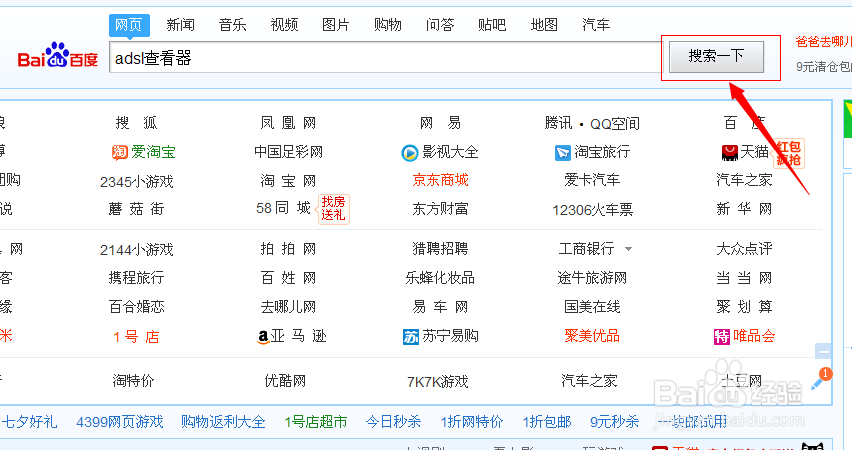This screenshot has width=852, height=450.
Task: Expand the 工商银行 dropdown arrow
Action: click(628, 249)
